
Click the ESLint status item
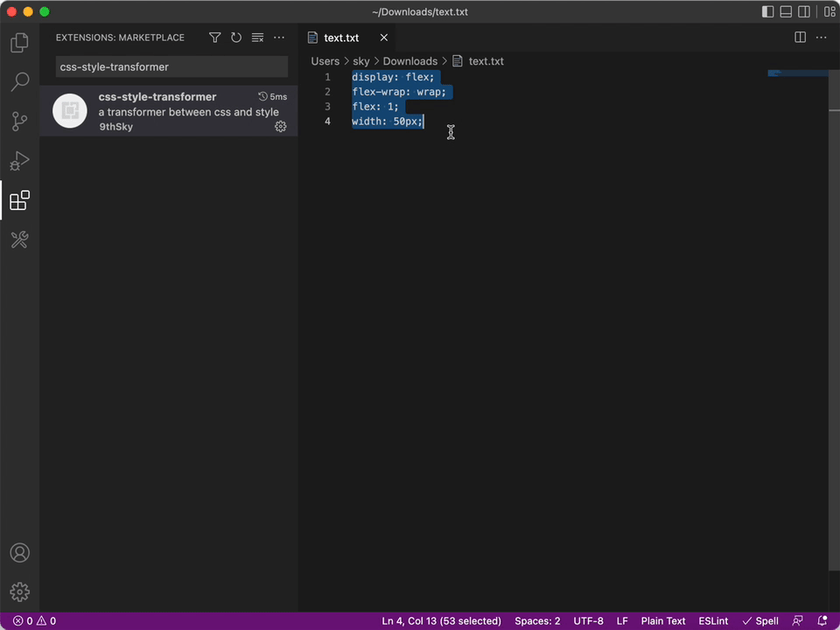point(713,621)
